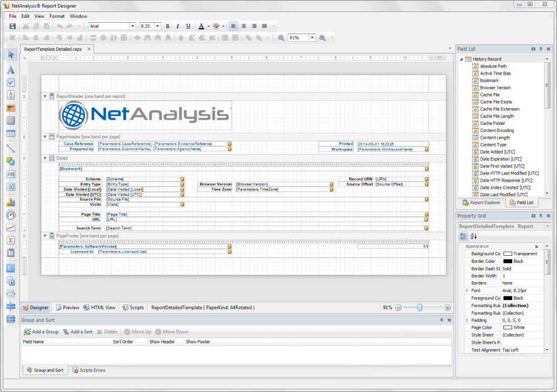Screen dimensions: 557x392
Task: Toggle Italic formatting
Action: point(178,26)
